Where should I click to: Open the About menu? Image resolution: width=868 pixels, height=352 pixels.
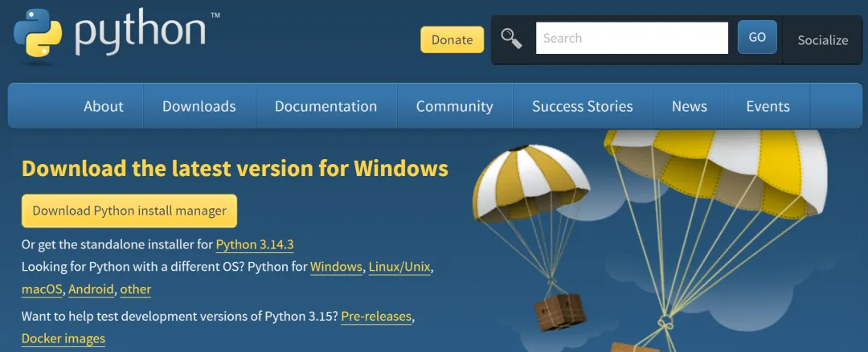pos(104,106)
